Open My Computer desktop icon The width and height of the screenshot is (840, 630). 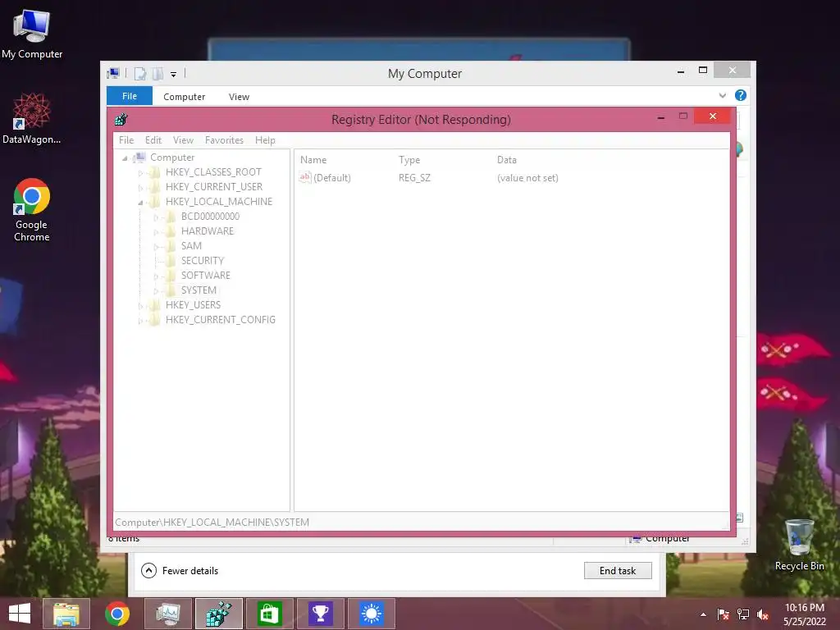pyautogui.click(x=32, y=33)
